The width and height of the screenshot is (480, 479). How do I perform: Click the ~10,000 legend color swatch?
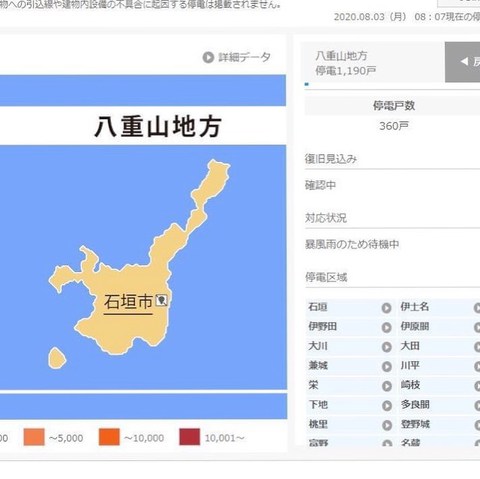(109, 437)
